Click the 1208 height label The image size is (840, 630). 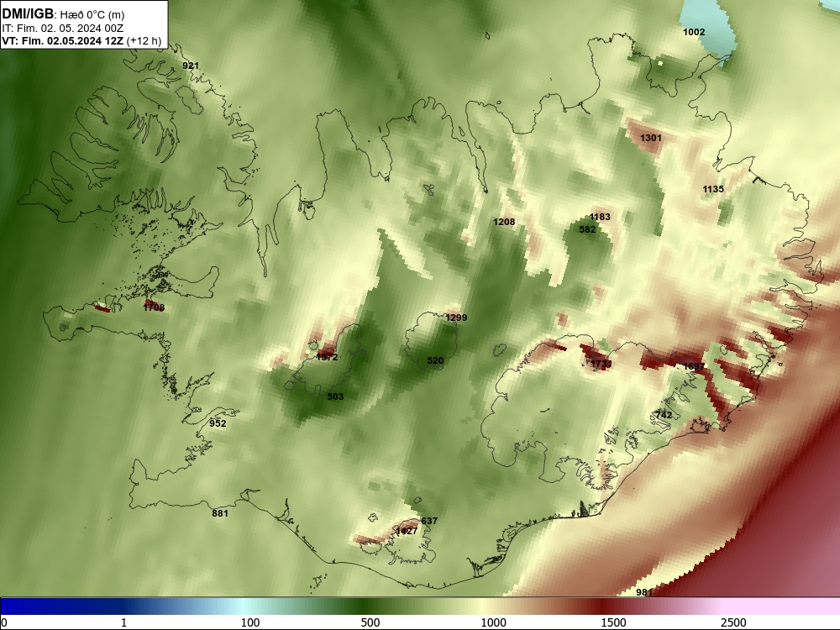(504, 222)
